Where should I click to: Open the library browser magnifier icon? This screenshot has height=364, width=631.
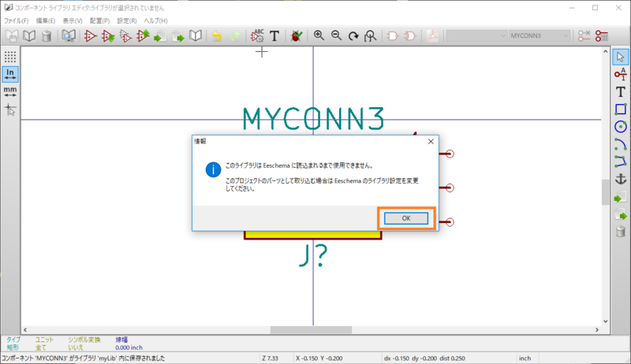click(x=69, y=35)
